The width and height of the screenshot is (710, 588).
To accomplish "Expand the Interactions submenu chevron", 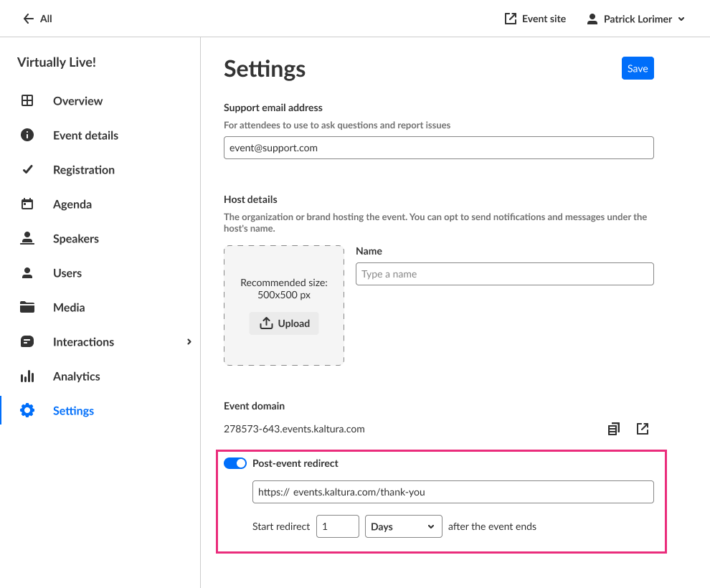I will (x=189, y=342).
